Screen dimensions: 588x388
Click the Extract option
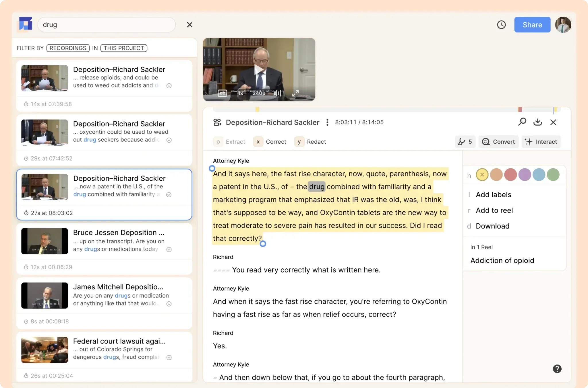coord(229,142)
